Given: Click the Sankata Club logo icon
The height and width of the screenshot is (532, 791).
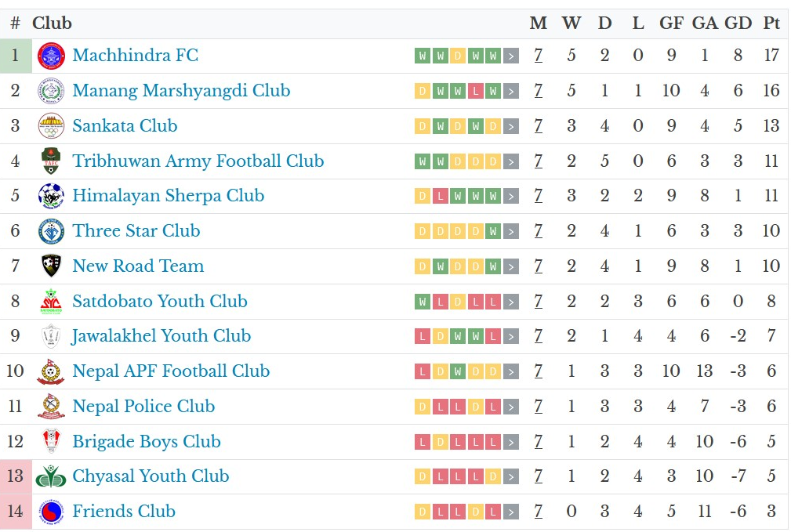Looking at the screenshot, I should [x=52, y=126].
